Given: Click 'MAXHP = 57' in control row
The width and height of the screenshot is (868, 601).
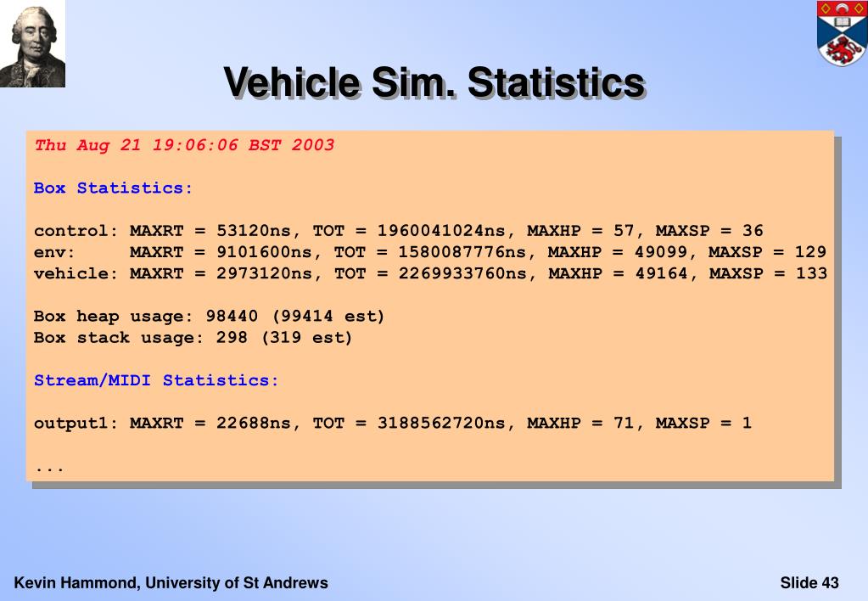Looking at the screenshot, I should point(580,231).
